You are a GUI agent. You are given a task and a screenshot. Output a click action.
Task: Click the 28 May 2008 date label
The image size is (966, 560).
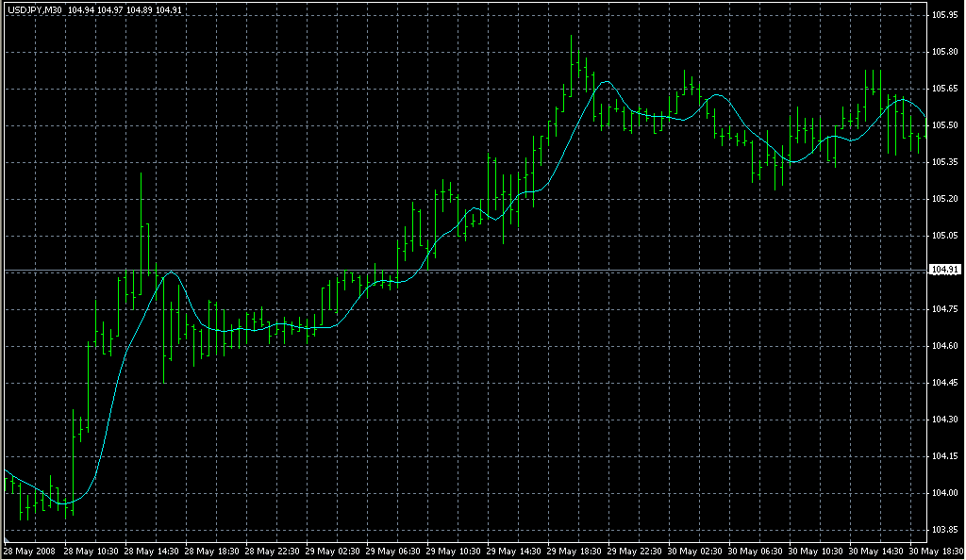point(29,552)
